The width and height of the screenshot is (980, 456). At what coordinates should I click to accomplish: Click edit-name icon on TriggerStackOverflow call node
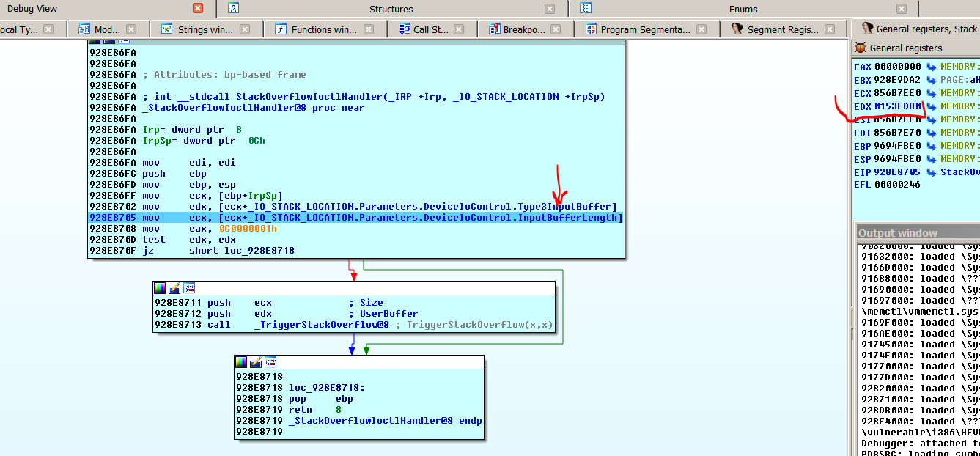click(x=174, y=288)
